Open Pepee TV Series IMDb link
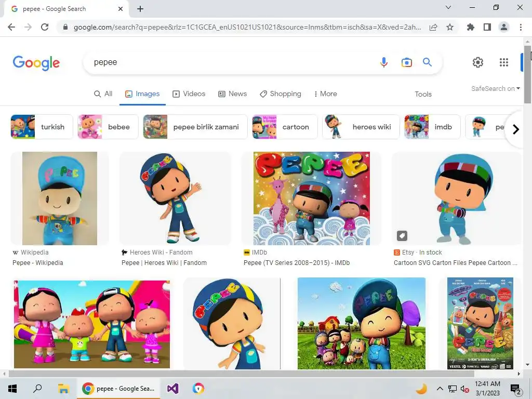 [297, 263]
